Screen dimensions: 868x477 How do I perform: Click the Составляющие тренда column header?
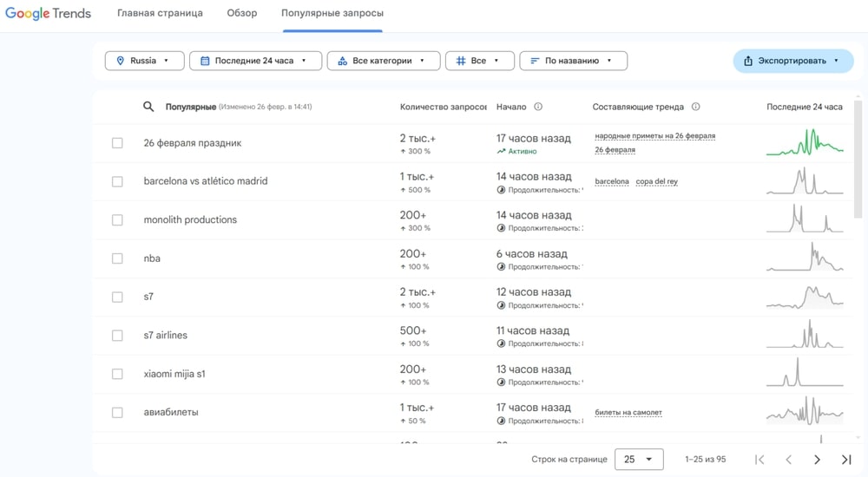[638, 107]
